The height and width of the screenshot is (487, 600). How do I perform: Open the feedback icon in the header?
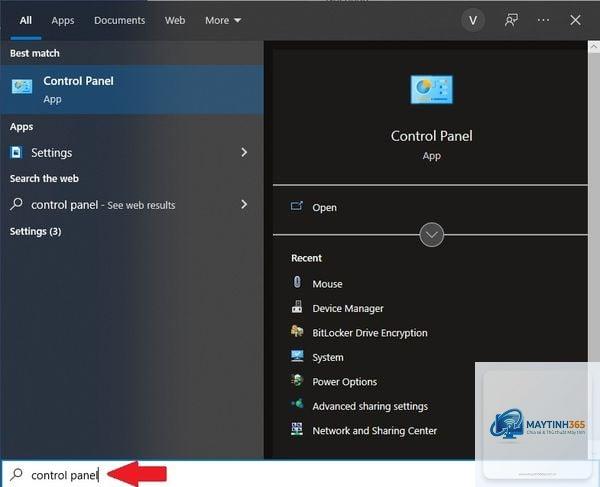(x=511, y=20)
